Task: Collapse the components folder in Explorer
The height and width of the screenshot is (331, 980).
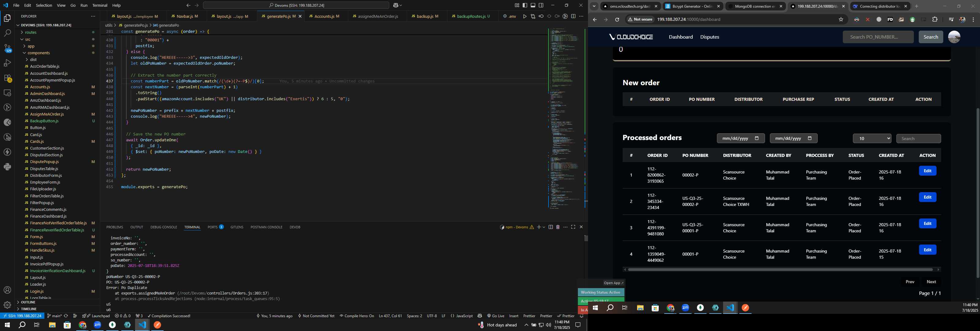Action: click(39, 53)
